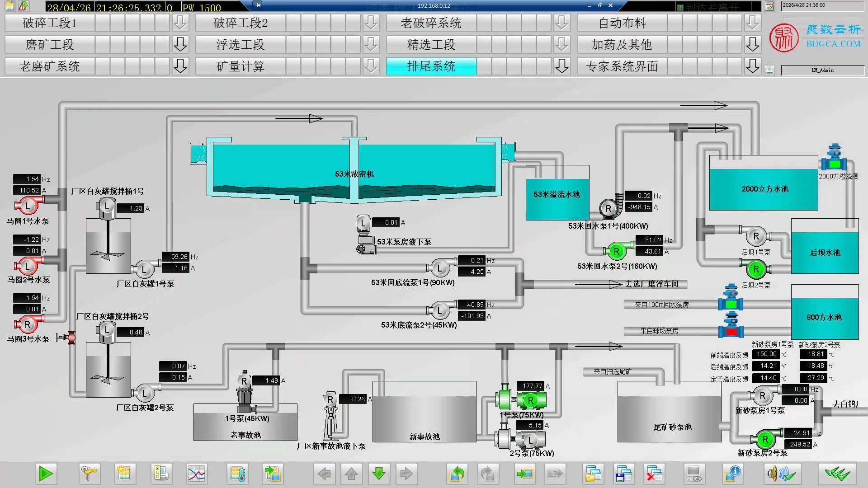This screenshot has width=868, height=488.
Task: Expand the 老磨矿系统 down arrow
Action: tap(180, 66)
